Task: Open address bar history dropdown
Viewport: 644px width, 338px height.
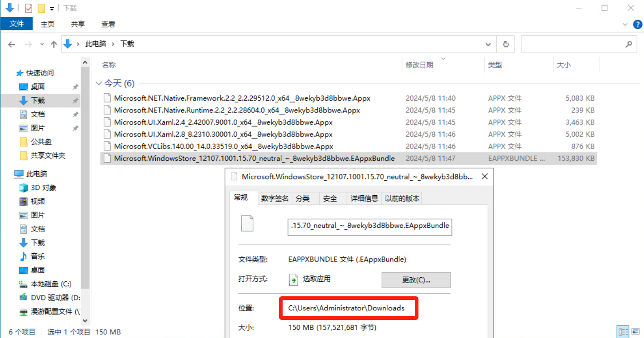Action: point(488,44)
